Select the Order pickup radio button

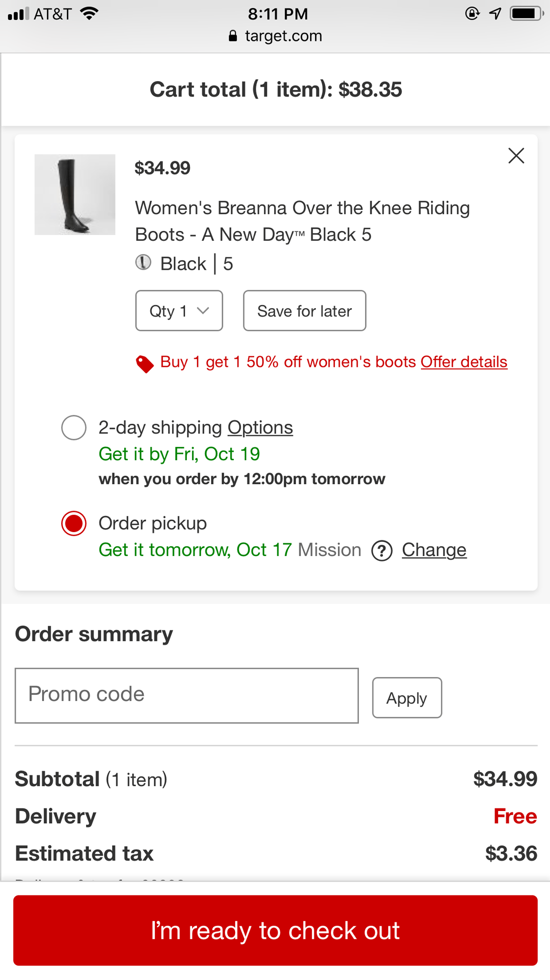pyautogui.click(x=74, y=524)
